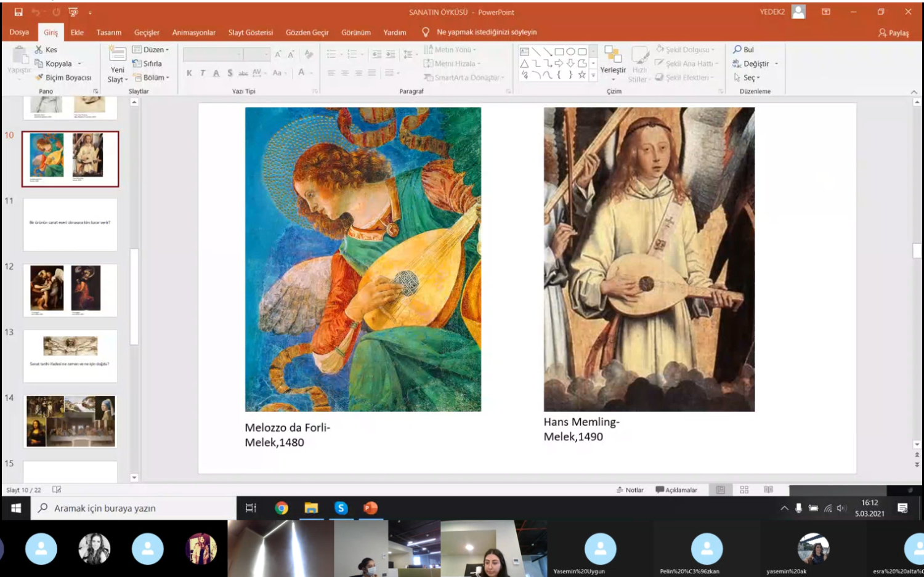
Task: Switch to the Ekle insert tab
Action: click(77, 32)
